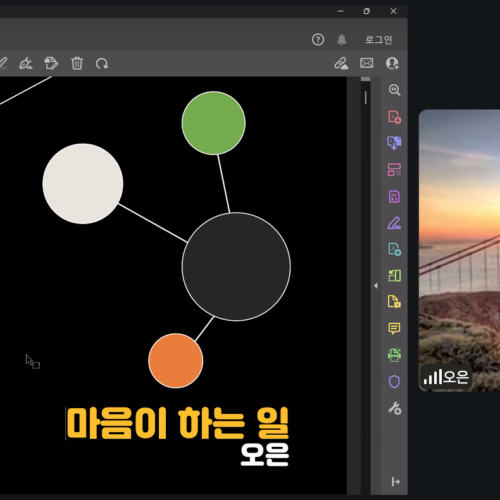Click the white '오은' text under the title

pos(265,454)
